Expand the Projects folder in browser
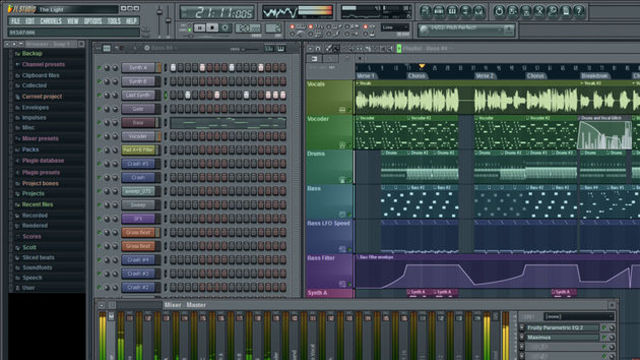640x360 pixels. (33, 193)
